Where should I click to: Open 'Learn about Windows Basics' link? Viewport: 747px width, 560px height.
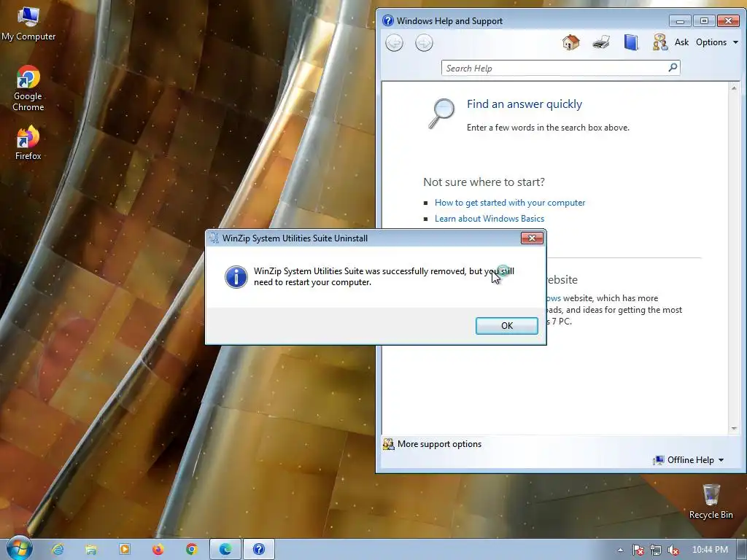tap(489, 219)
